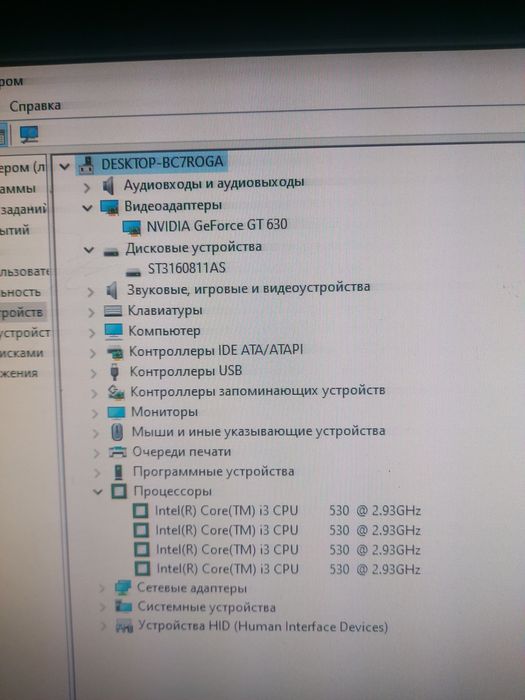Click the first Intel Core i3 CPU icon
Image resolution: width=525 pixels, height=700 pixels.
coord(141,510)
